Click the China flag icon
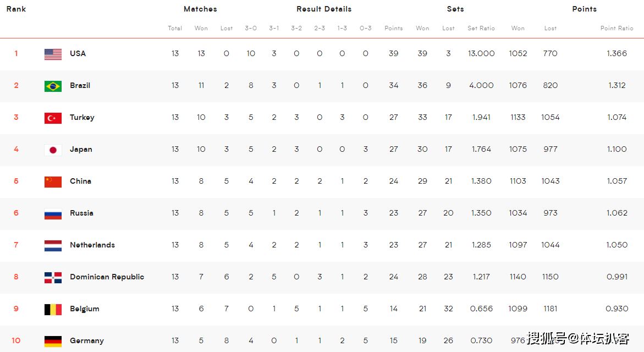The height and width of the screenshot is (352, 644). [53, 182]
